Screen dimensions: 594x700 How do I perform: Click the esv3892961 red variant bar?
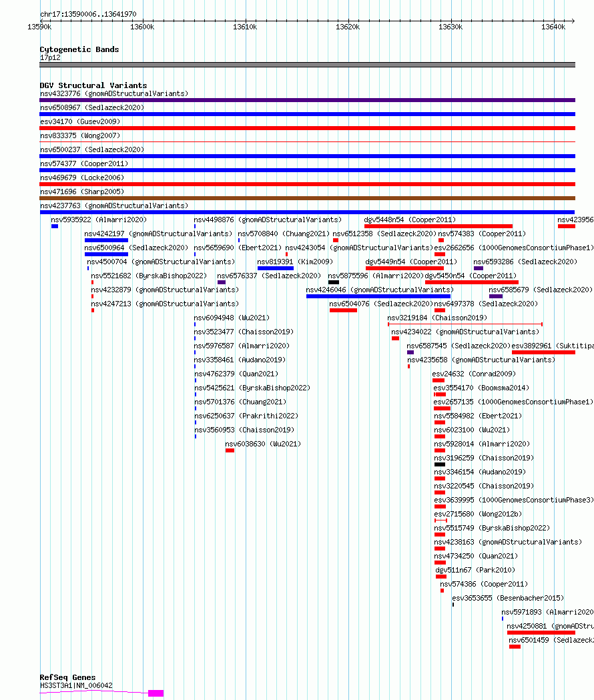pos(543,353)
